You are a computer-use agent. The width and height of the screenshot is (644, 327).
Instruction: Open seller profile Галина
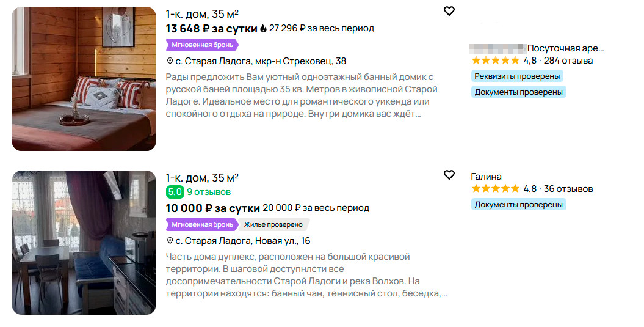pyautogui.click(x=486, y=176)
